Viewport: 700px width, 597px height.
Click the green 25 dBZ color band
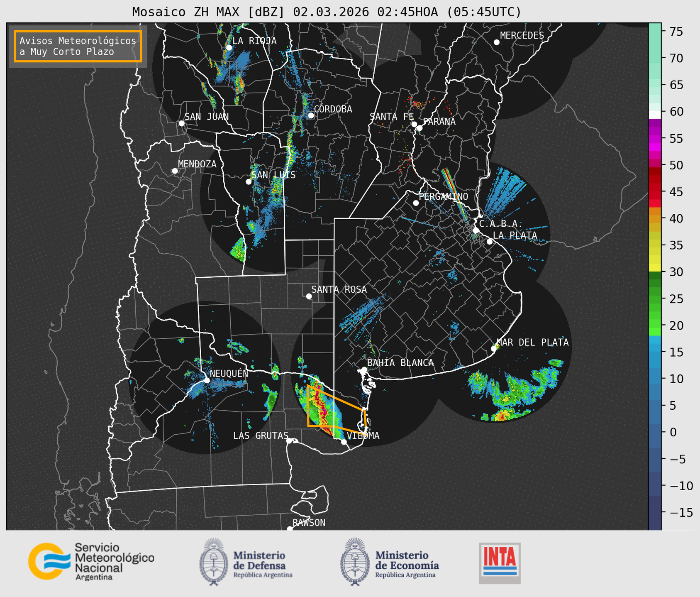[x=655, y=299]
